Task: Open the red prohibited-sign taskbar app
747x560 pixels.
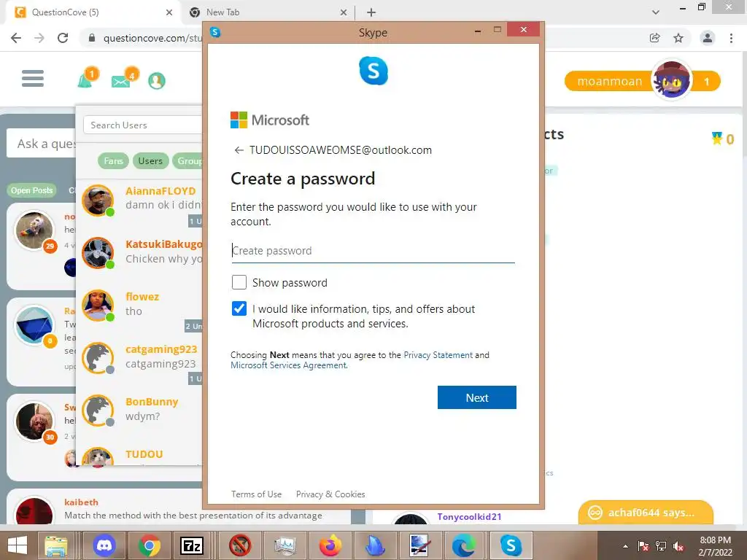Action: pos(240,545)
